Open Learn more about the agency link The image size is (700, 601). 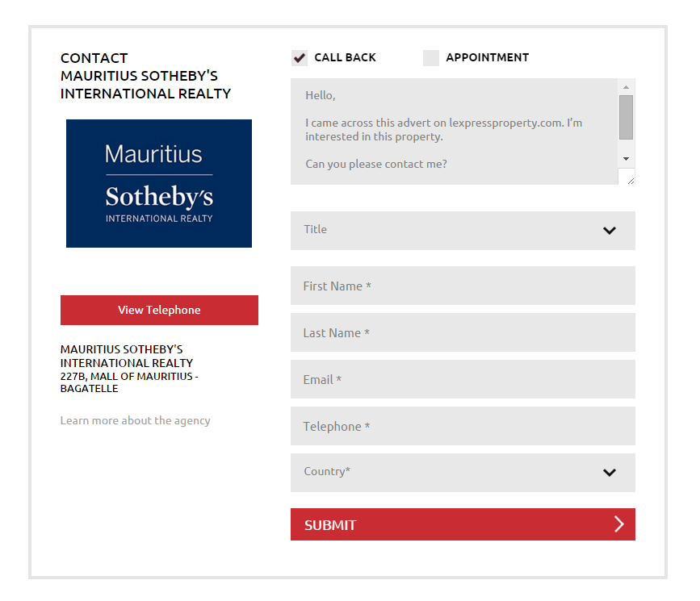point(136,421)
